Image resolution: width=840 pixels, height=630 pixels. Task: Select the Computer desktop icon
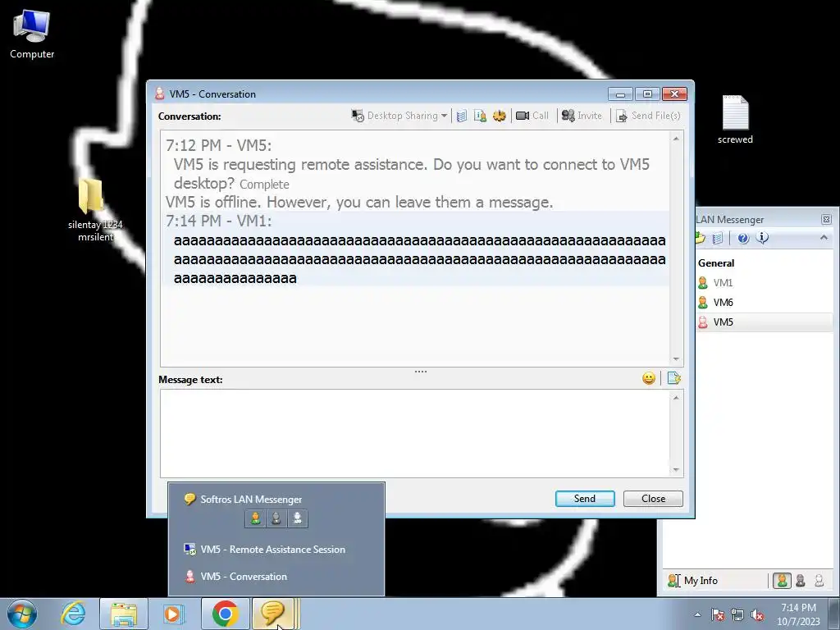(32, 34)
